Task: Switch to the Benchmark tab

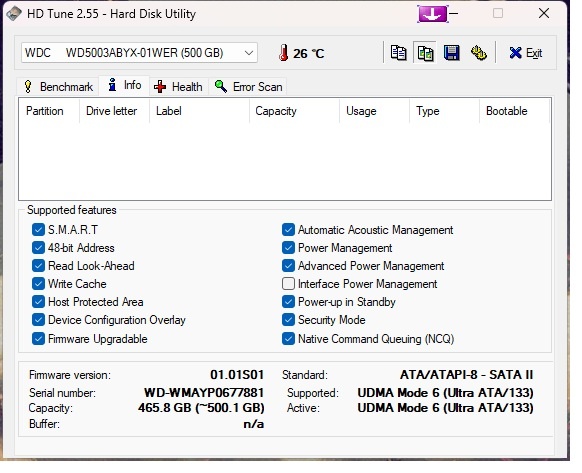Action: [x=58, y=87]
